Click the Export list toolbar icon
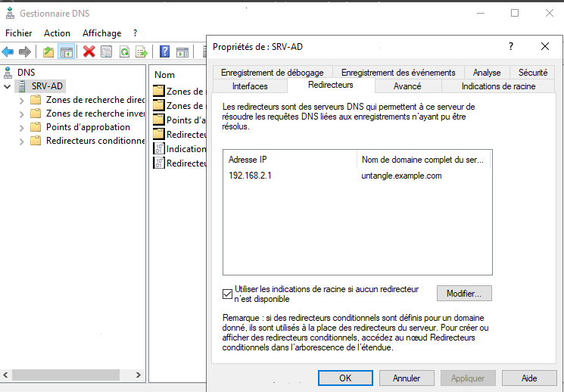Image resolution: width=564 pixels, height=392 pixels. [141, 51]
